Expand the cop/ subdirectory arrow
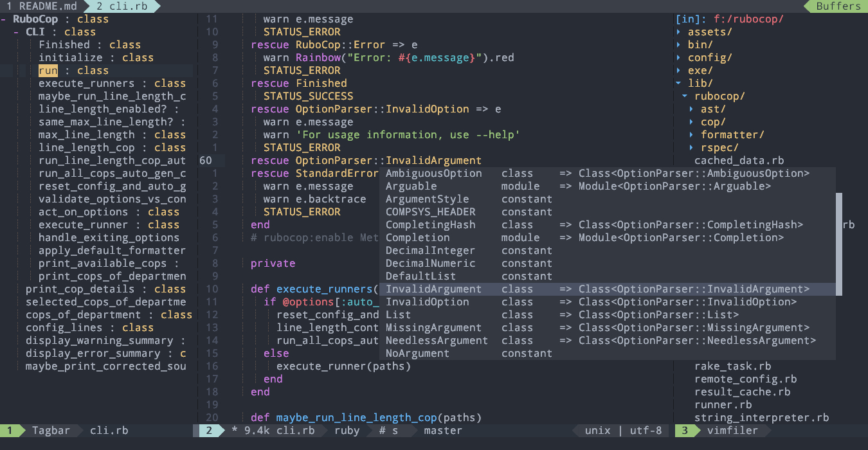868x450 pixels. point(692,122)
